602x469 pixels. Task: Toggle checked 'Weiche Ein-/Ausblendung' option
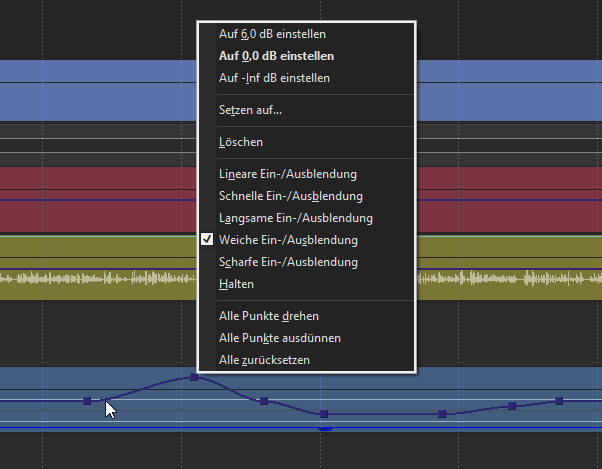[x=288, y=240]
